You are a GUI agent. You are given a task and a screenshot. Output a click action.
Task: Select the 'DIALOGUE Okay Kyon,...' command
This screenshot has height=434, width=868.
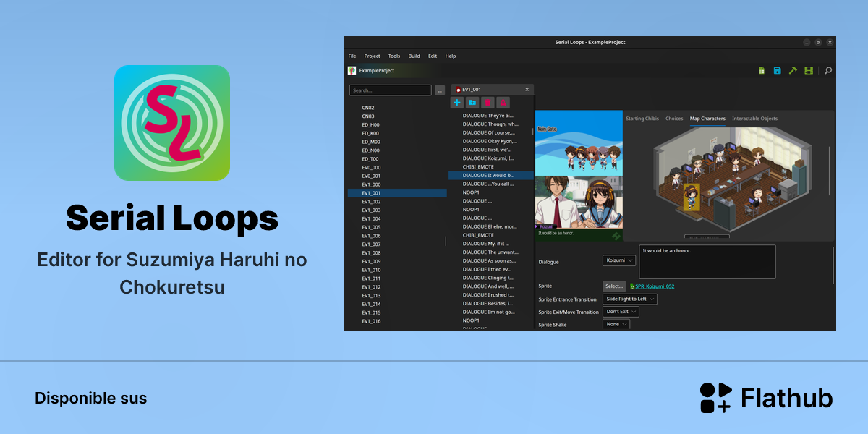tap(491, 141)
